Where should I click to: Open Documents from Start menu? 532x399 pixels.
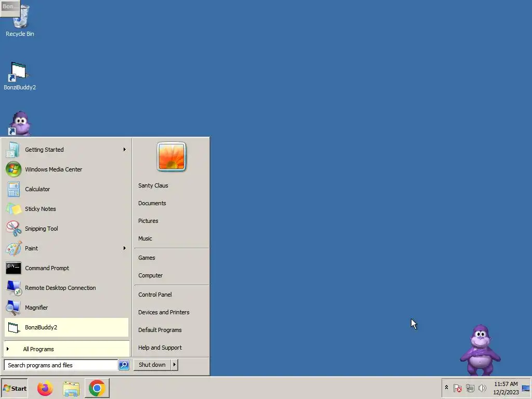(x=152, y=203)
